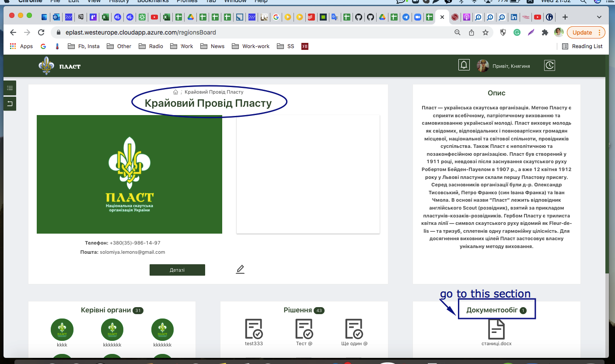
Task: Open the Work-work bookmarks folder
Action: pyautogui.click(x=251, y=46)
